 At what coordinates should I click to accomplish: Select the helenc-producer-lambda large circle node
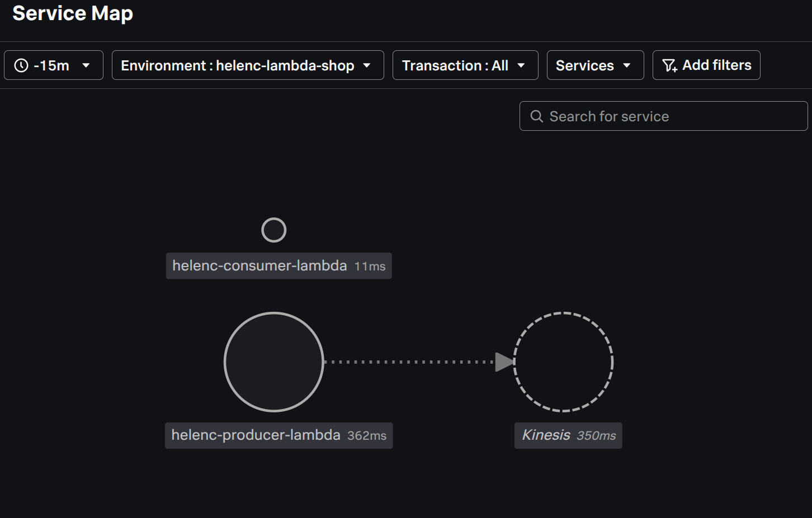(274, 362)
